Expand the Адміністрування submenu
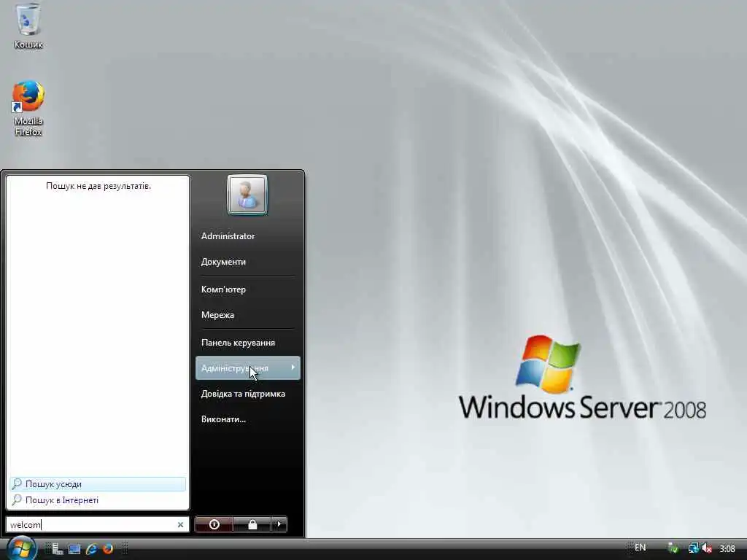 [x=248, y=368]
